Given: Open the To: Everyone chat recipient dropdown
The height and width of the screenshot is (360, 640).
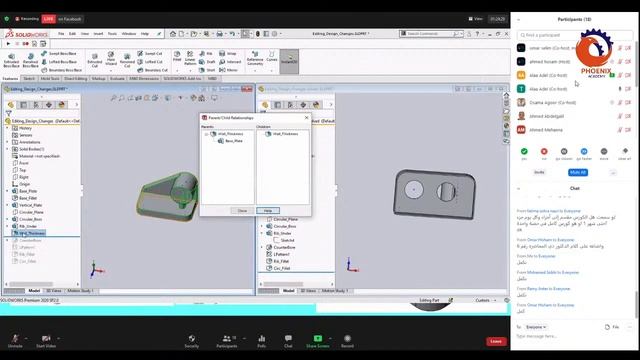Looking at the screenshot, I should point(536,327).
